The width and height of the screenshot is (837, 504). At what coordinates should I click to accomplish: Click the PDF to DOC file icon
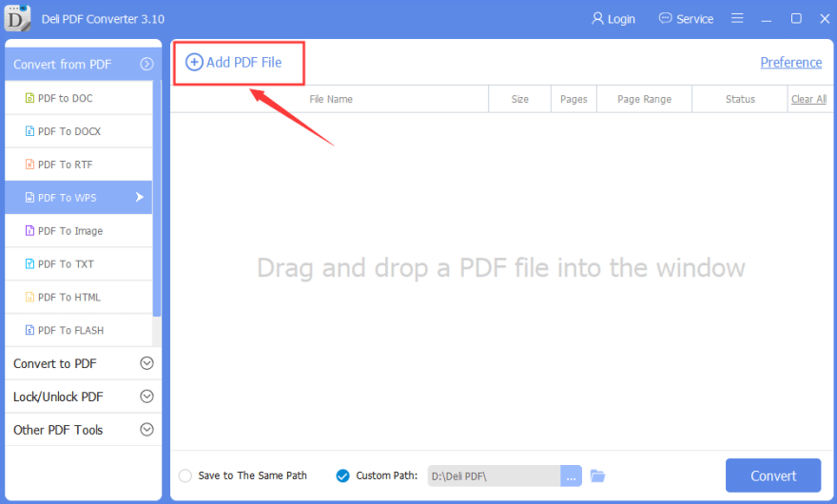[29, 98]
